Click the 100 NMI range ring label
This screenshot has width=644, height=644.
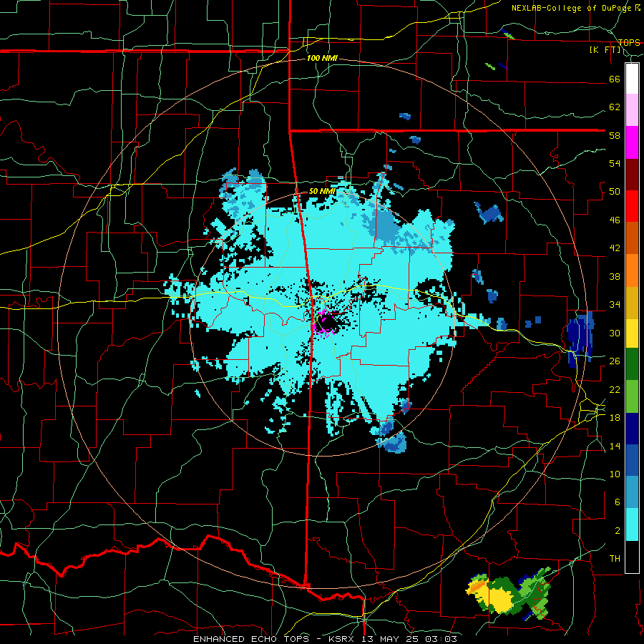coord(322,59)
